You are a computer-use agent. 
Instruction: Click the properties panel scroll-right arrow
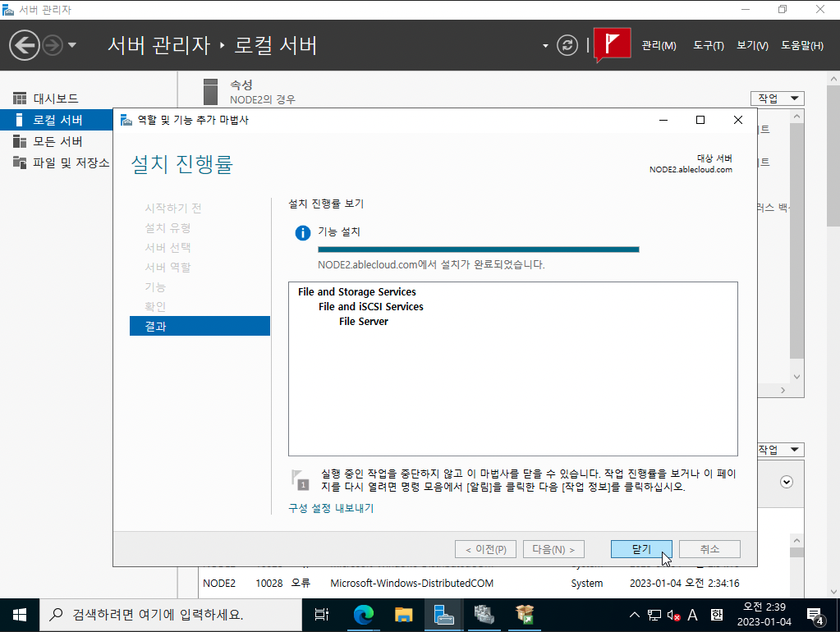pos(783,391)
